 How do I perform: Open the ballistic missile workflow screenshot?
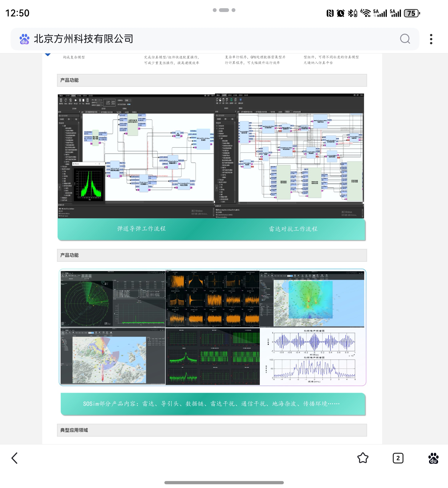tap(136, 156)
